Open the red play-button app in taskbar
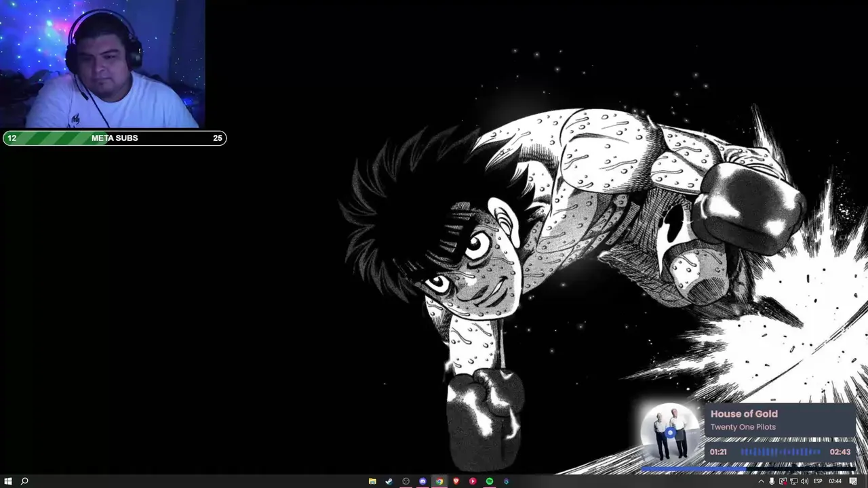 pos(473,481)
